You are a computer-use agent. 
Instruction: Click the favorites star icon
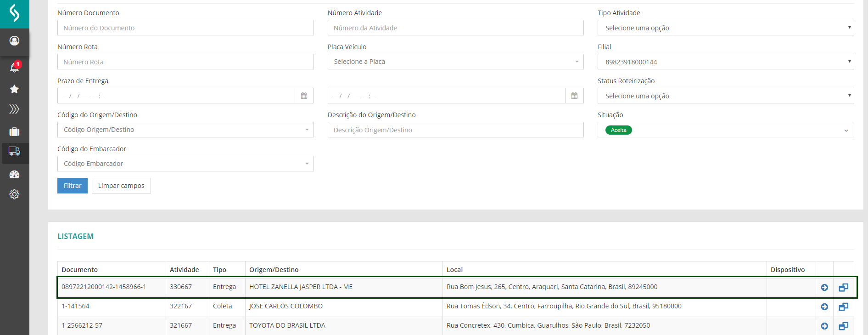[14, 89]
